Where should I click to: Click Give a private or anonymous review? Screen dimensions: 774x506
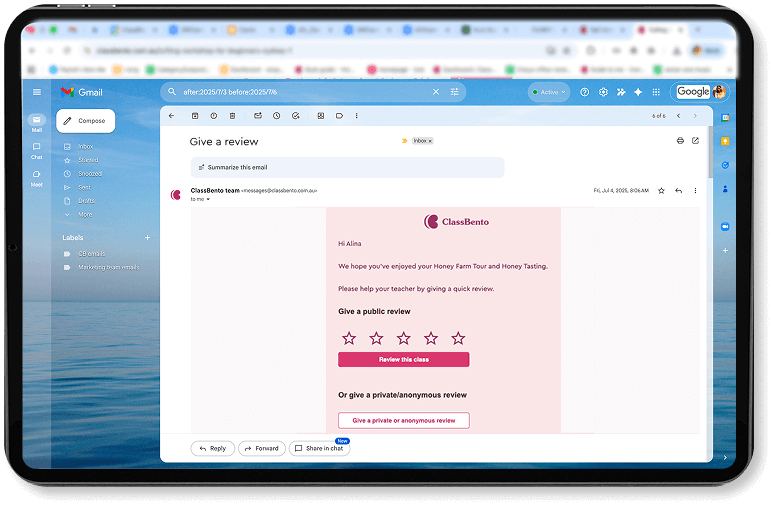pyautogui.click(x=404, y=421)
